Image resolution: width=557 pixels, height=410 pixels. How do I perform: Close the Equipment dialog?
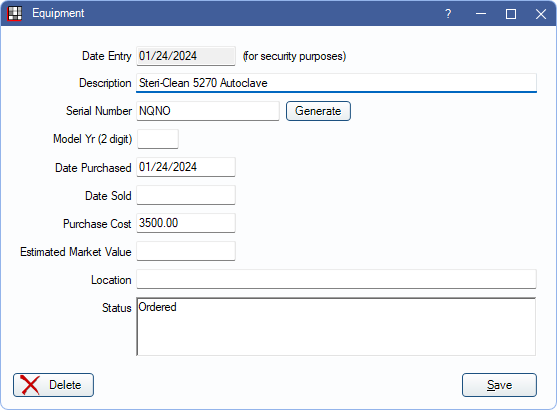541,14
